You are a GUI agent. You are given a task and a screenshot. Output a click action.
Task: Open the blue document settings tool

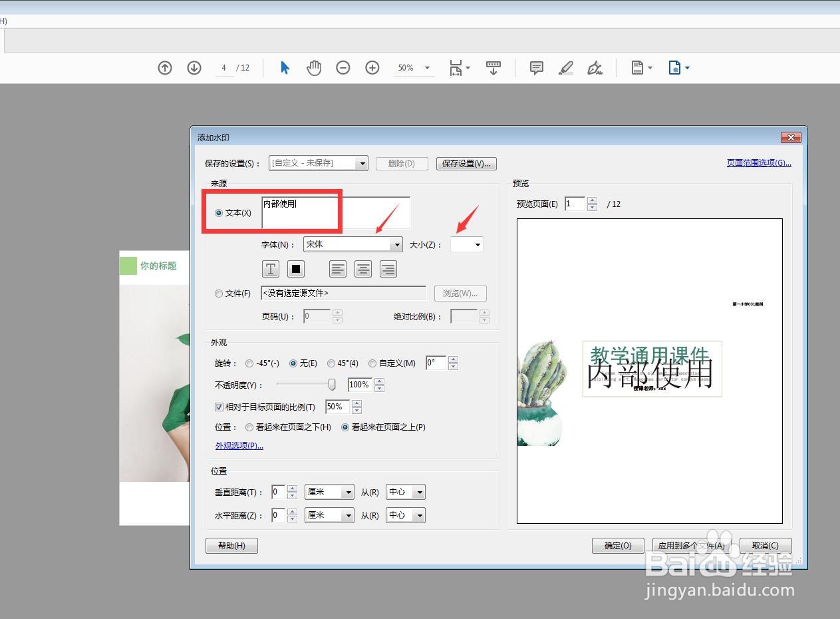click(x=678, y=68)
